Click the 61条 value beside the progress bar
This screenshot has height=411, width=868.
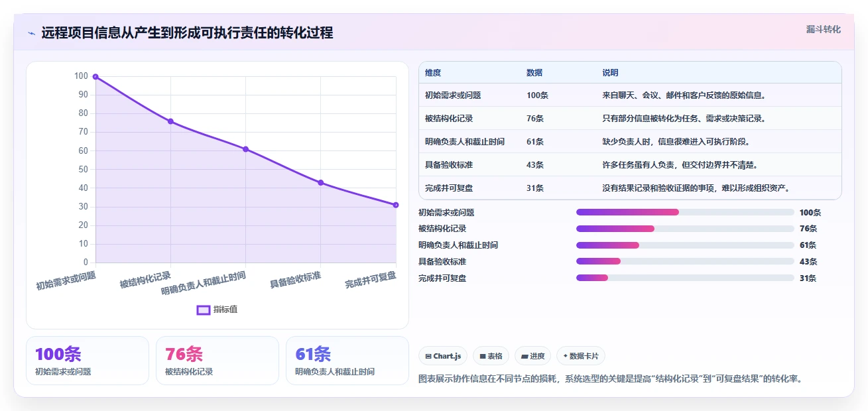pos(808,245)
